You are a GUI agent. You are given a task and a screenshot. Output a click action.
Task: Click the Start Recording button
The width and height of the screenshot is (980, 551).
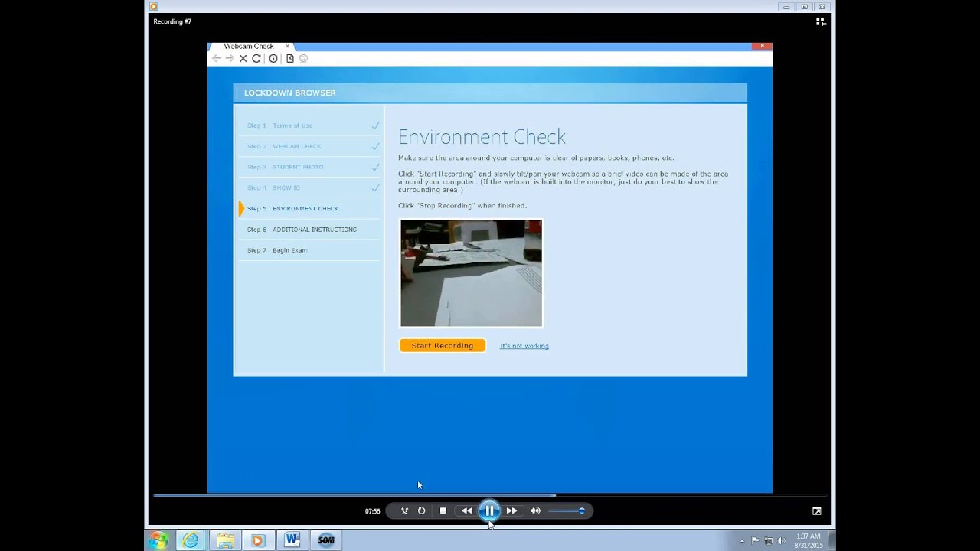click(x=442, y=345)
